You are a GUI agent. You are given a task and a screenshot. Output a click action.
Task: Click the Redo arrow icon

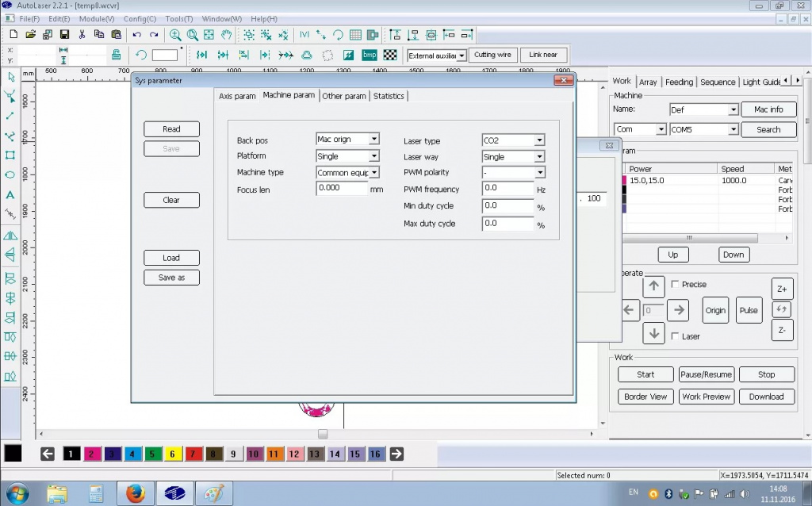(x=154, y=35)
